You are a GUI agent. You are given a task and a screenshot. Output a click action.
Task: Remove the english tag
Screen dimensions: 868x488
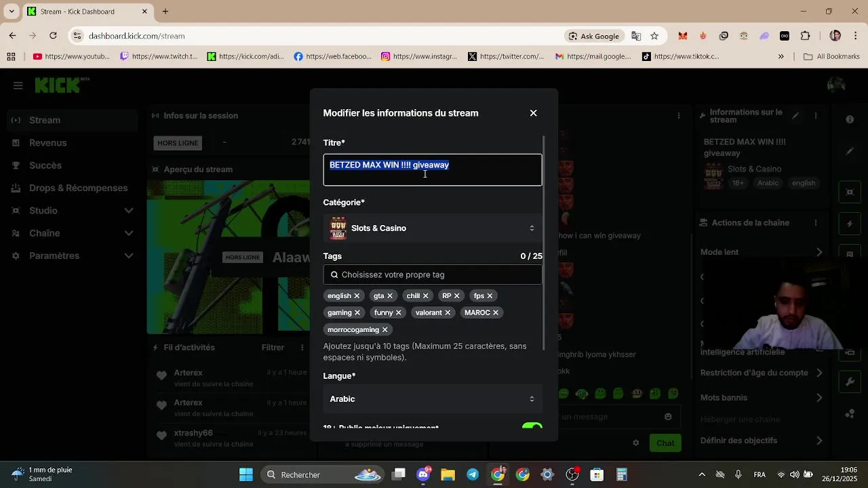[357, 296]
